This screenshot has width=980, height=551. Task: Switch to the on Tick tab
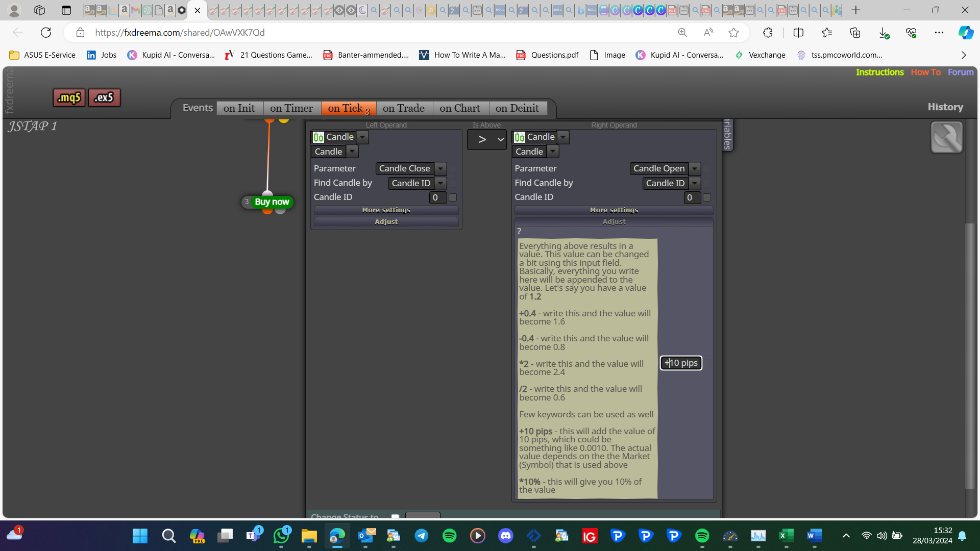[349, 108]
